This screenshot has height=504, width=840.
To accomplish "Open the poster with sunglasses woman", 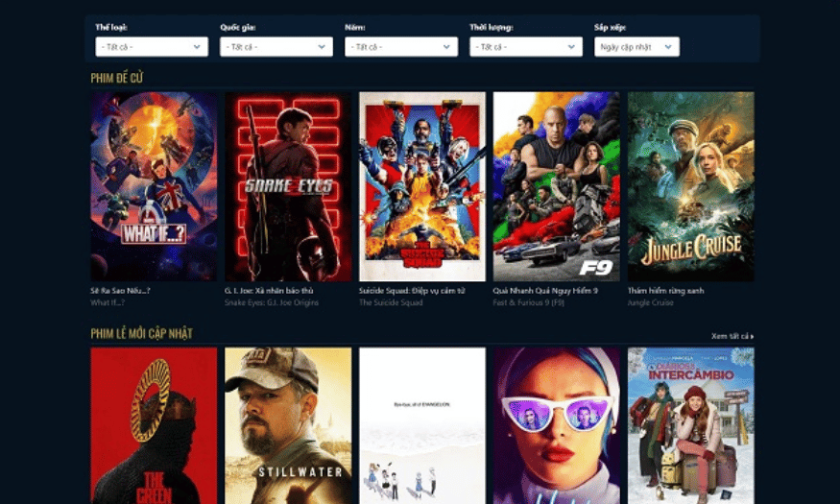I will (556, 426).
